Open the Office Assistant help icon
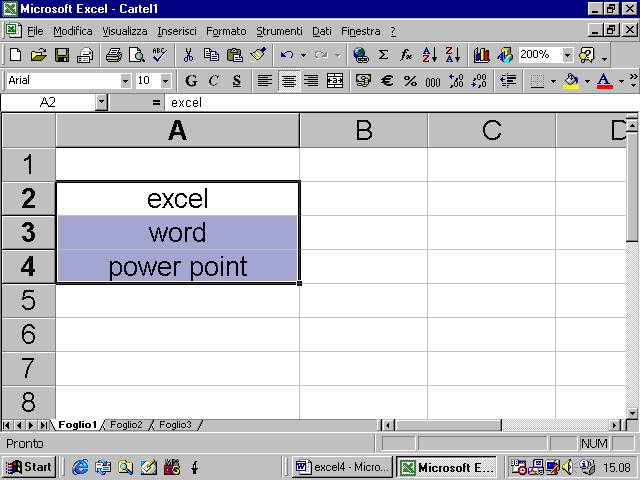 (587, 55)
